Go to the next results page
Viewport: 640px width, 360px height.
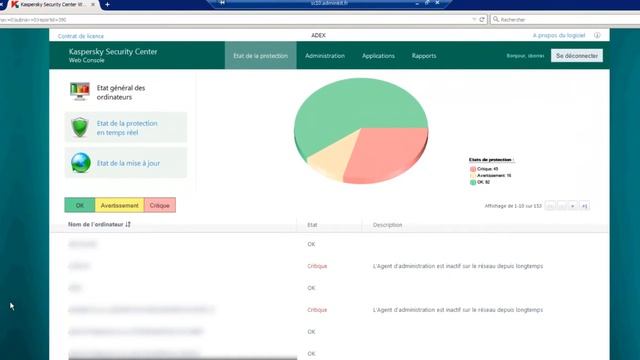[573, 206]
